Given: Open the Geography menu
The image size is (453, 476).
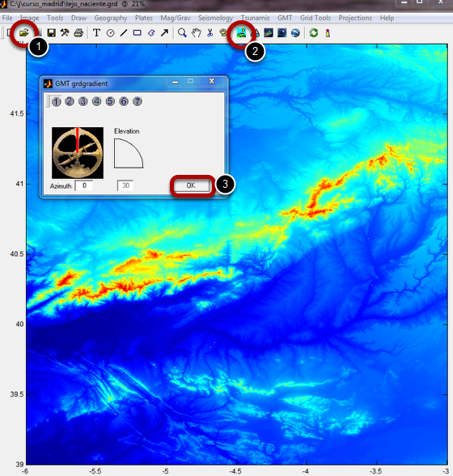Looking at the screenshot, I should point(111,18).
